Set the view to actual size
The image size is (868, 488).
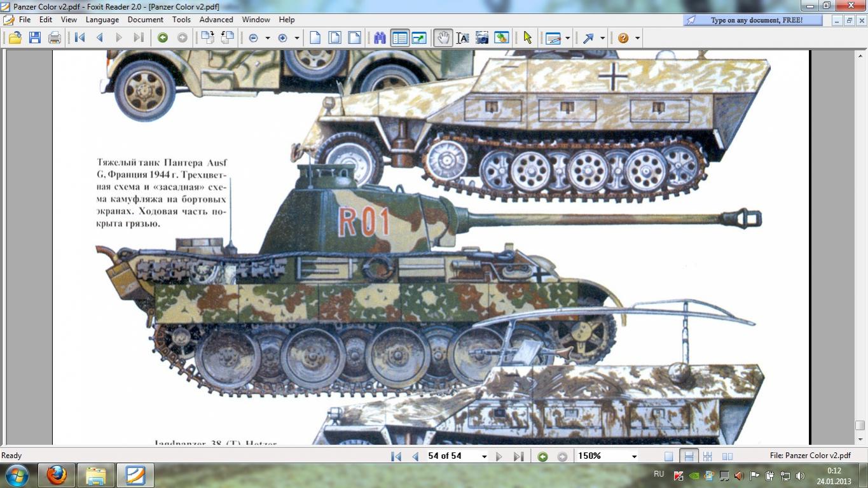coord(315,38)
